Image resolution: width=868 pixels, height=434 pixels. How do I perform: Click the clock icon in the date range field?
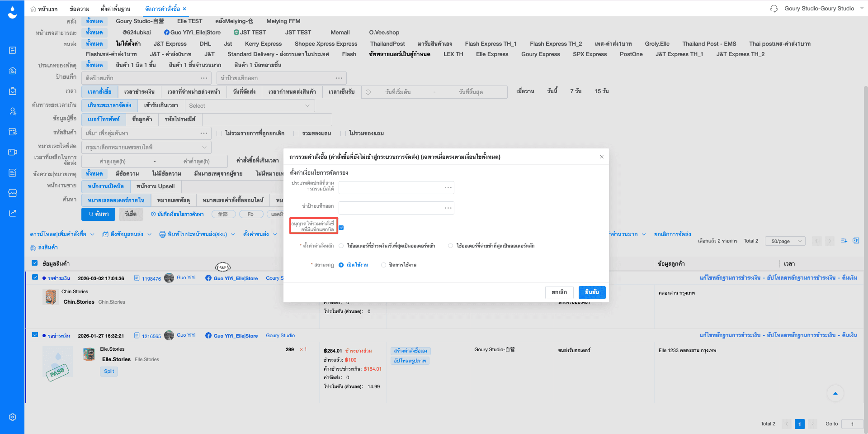[368, 92]
